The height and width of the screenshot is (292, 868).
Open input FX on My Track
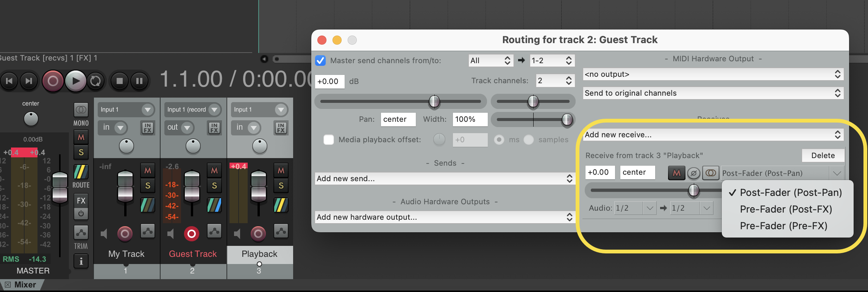147,128
